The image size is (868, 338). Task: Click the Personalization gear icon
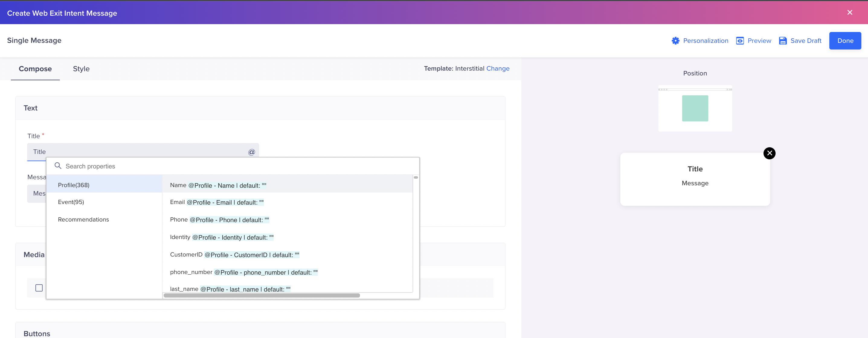tap(675, 41)
